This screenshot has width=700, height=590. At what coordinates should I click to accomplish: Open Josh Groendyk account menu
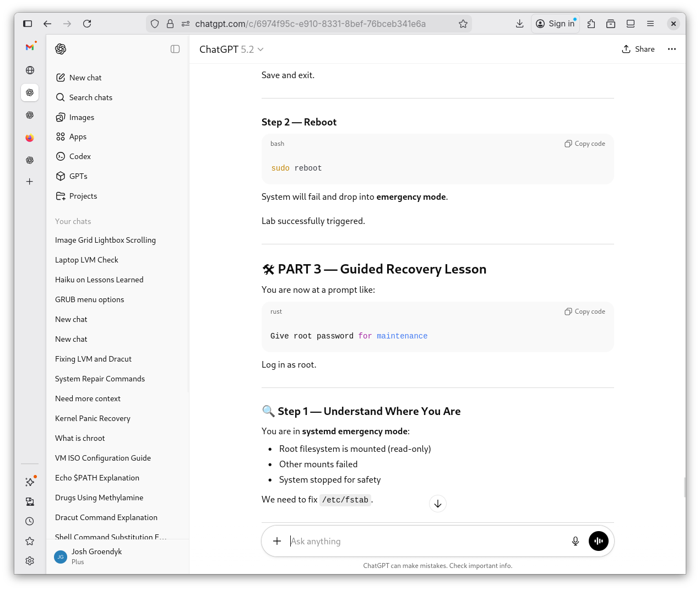pyautogui.click(x=96, y=556)
